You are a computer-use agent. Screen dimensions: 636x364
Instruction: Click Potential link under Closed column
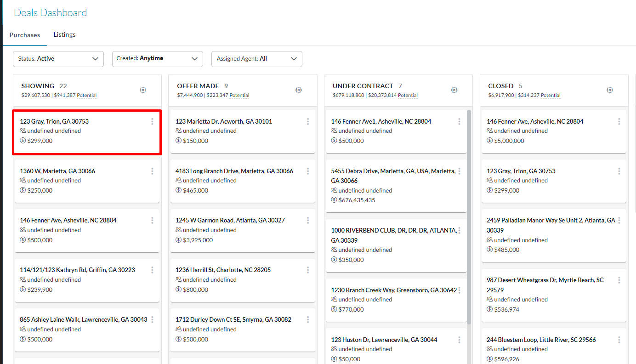click(551, 96)
